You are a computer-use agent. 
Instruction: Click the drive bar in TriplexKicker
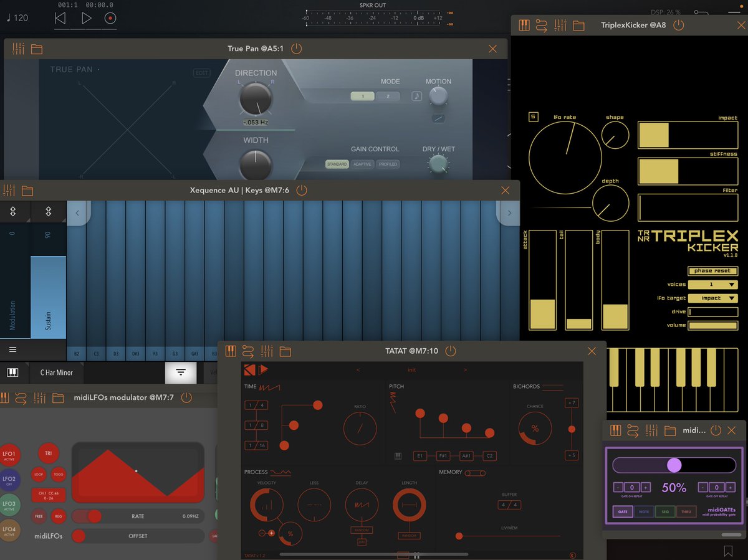coord(712,311)
